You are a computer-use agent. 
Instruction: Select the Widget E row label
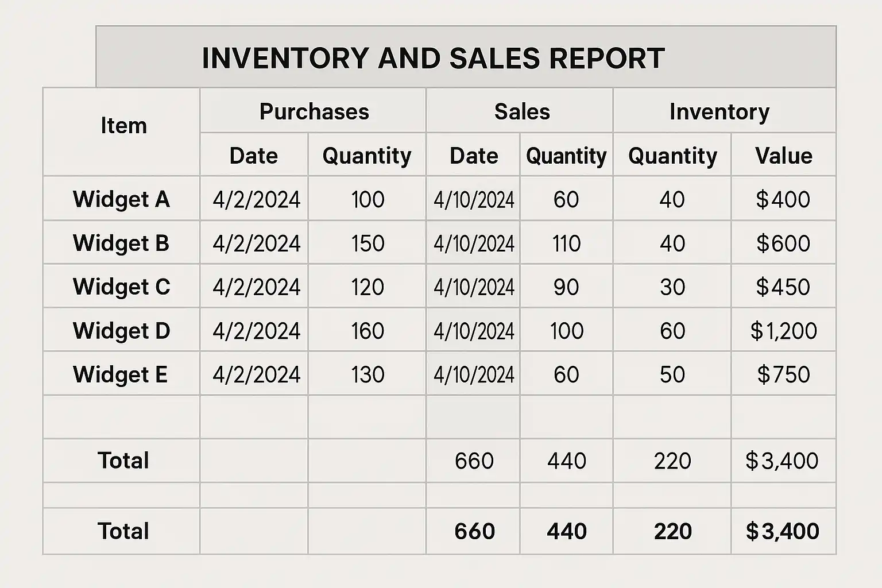(x=120, y=374)
